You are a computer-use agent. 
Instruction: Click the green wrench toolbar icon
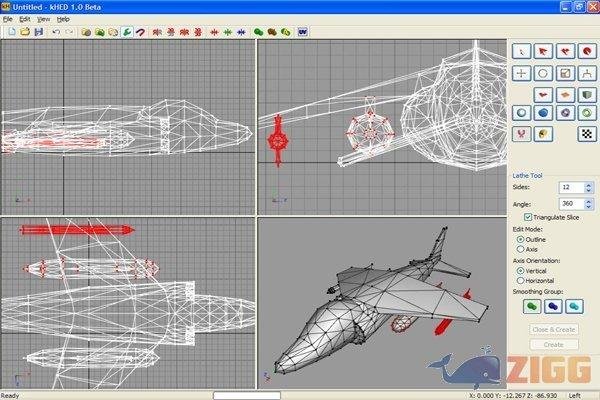[127, 32]
